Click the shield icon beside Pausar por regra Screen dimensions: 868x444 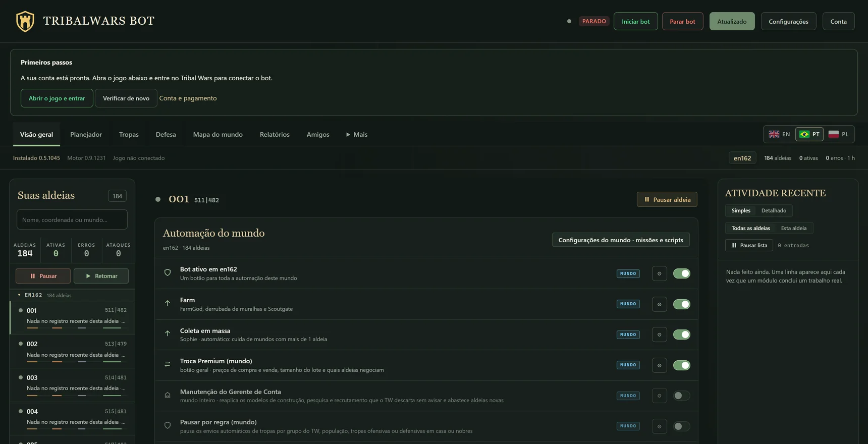point(168,425)
